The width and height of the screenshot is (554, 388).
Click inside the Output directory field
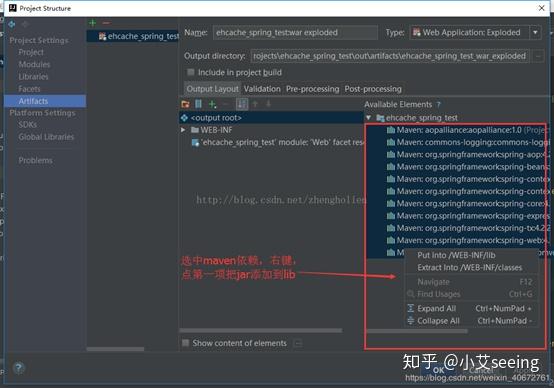click(390, 56)
